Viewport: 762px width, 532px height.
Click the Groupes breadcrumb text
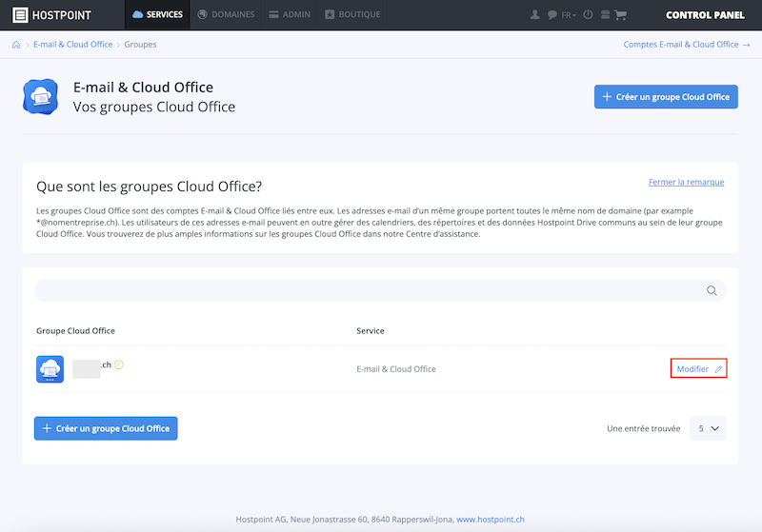pos(140,44)
